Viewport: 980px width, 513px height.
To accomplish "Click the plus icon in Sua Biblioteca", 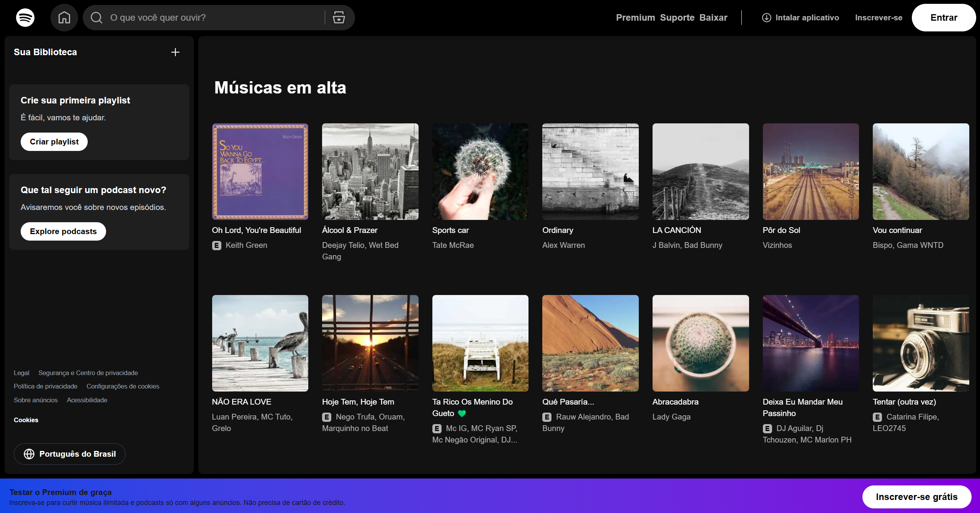I will [x=175, y=52].
